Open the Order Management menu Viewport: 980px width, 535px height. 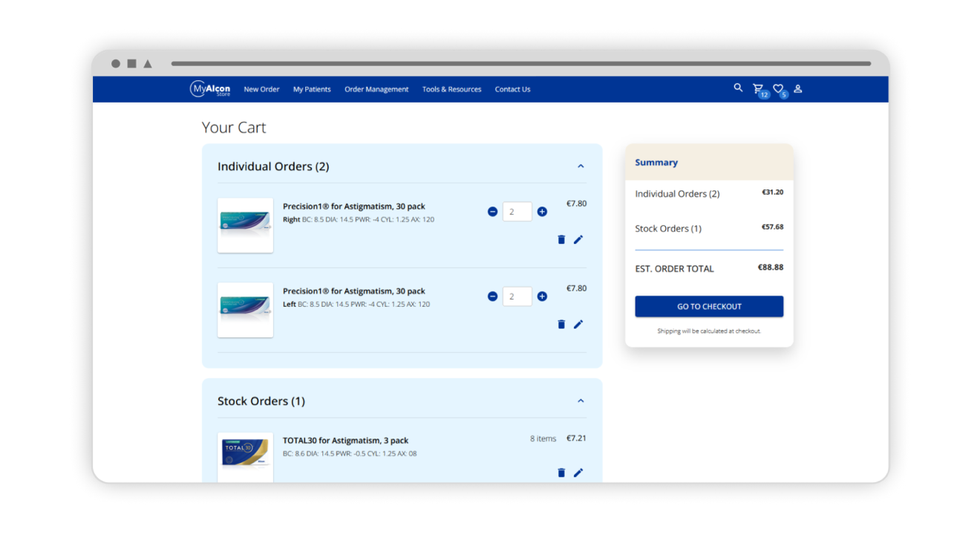click(376, 89)
